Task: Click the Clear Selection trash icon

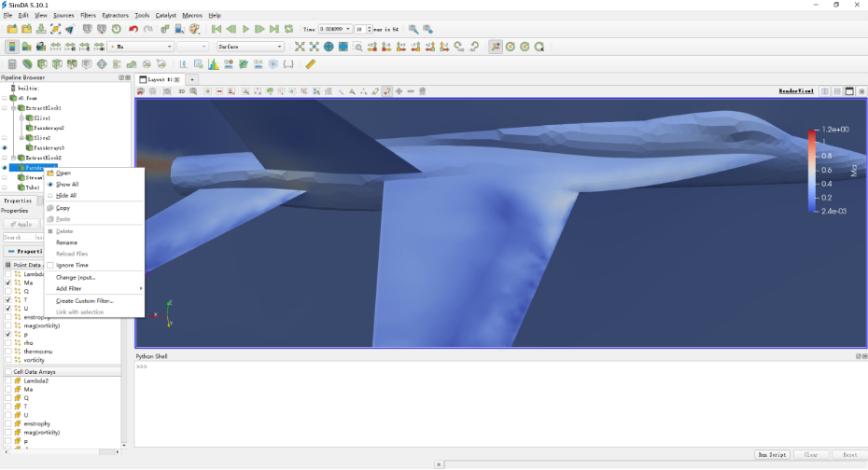Action: pyautogui.click(x=423, y=91)
